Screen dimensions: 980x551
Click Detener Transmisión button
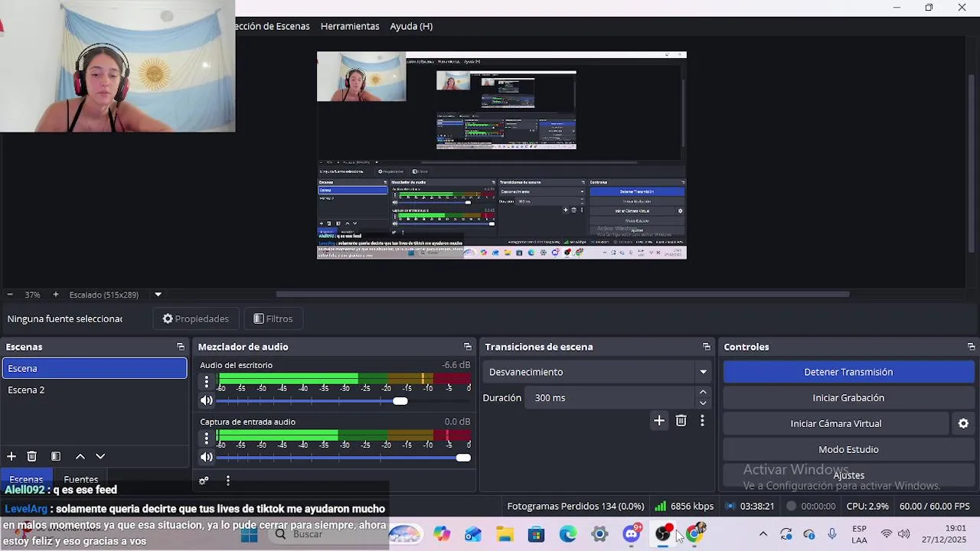[x=848, y=372]
